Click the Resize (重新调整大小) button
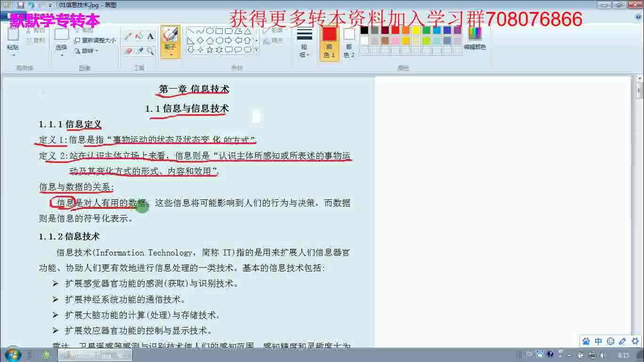The image size is (644, 362). 95,41
